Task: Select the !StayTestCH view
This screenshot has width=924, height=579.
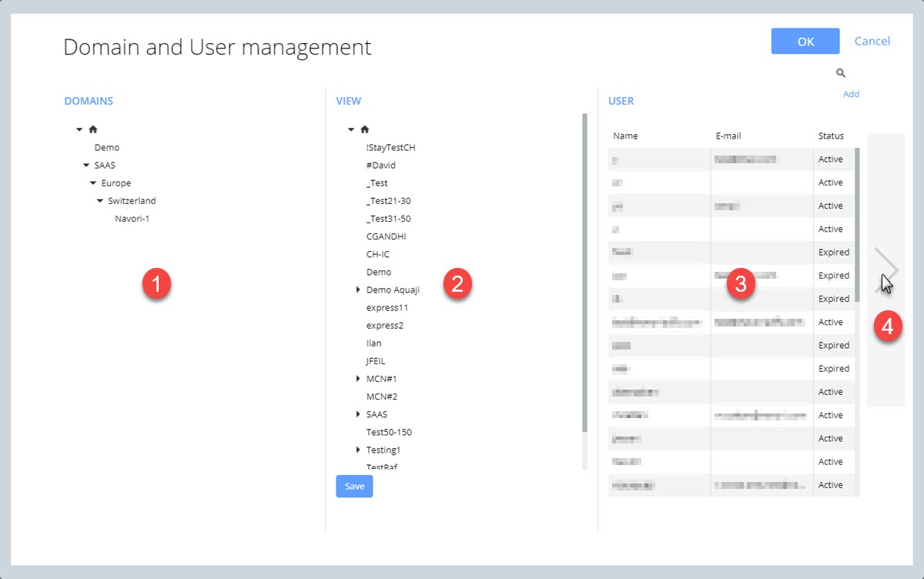Action: pos(391,147)
